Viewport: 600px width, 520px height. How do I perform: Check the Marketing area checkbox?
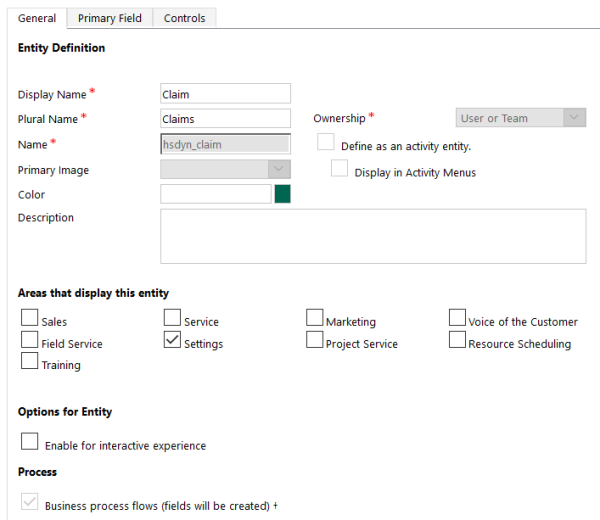coord(315,318)
